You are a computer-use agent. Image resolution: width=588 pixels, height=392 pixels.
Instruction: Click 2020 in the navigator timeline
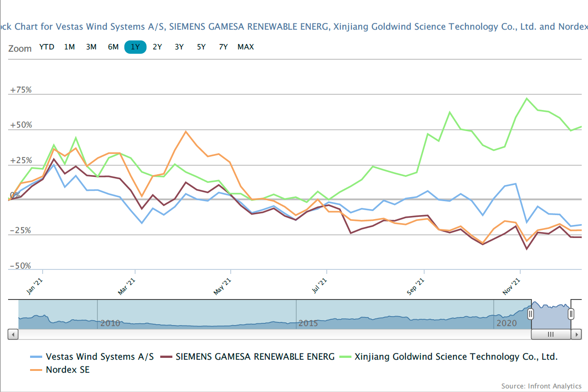point(506,323)
